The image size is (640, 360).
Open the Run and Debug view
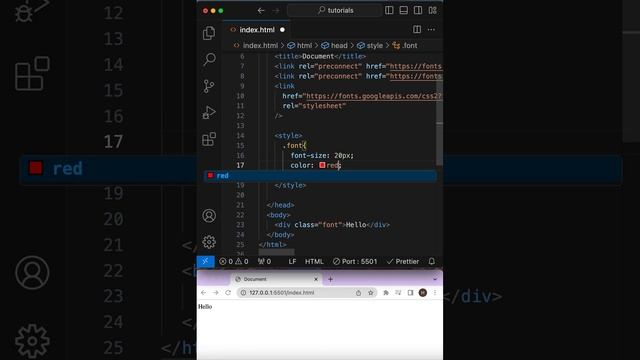pos(209,113)
